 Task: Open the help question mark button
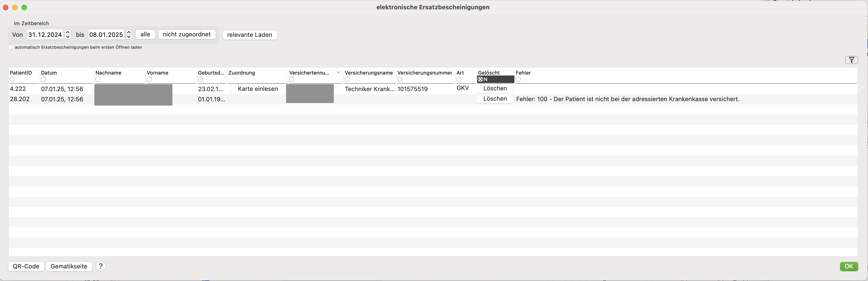coord(100,266)
